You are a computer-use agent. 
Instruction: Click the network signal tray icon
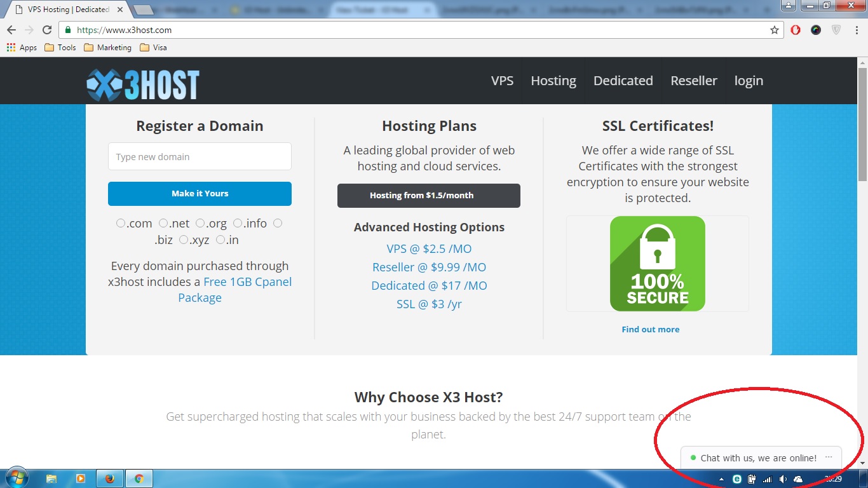click(x=768, y=479)
